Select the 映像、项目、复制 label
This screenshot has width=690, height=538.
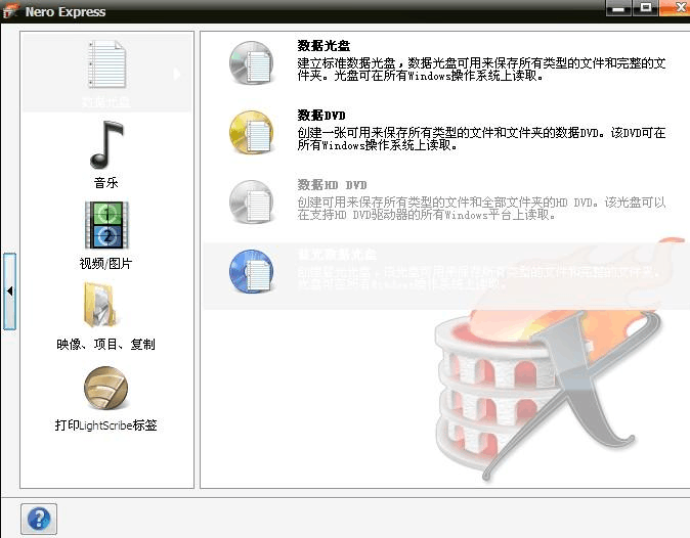click(106, 344)
